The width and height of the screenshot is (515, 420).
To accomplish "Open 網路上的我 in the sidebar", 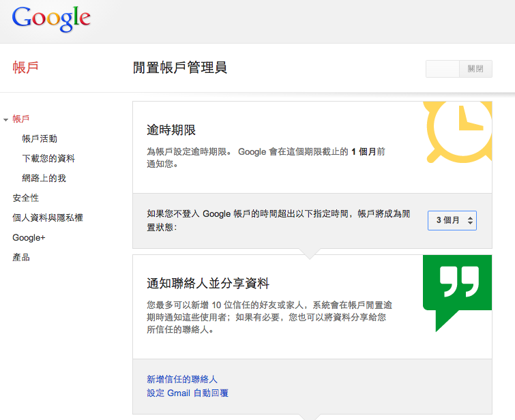I will point(44,178).
